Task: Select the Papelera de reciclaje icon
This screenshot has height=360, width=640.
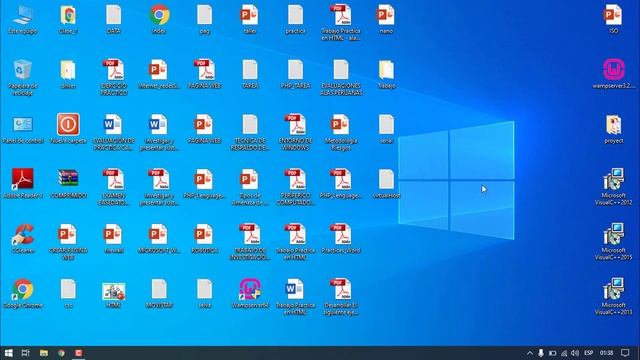Action: click(23, 78)
